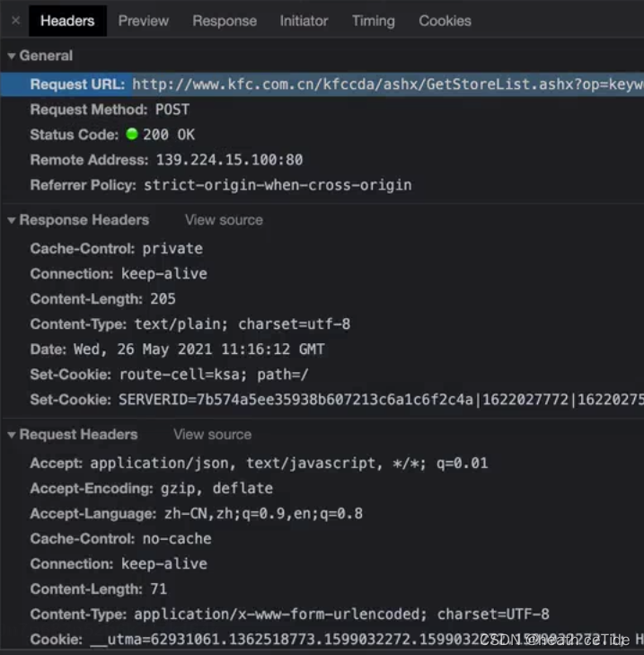Image resolution: width=644 pixels, height=655 pixels.
Task: Collapse the Response Headers section triangle
Action: click(x=12, y=220)
